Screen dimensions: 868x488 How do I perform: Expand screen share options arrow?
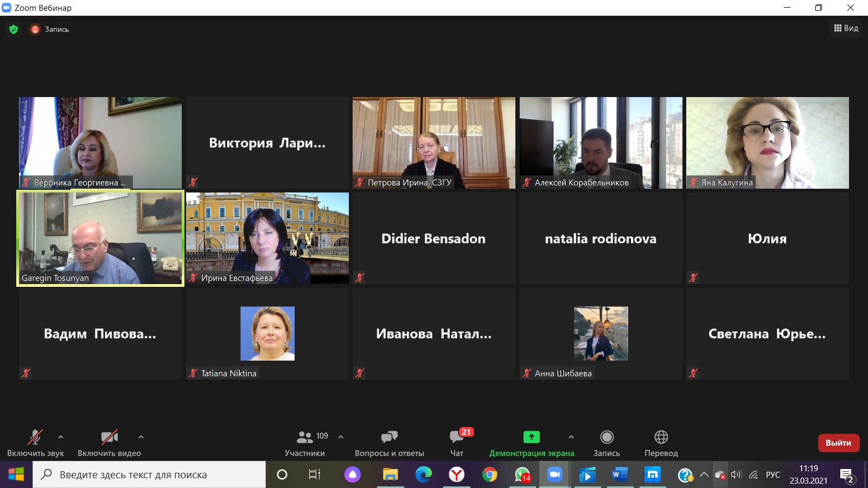point(571,437)
